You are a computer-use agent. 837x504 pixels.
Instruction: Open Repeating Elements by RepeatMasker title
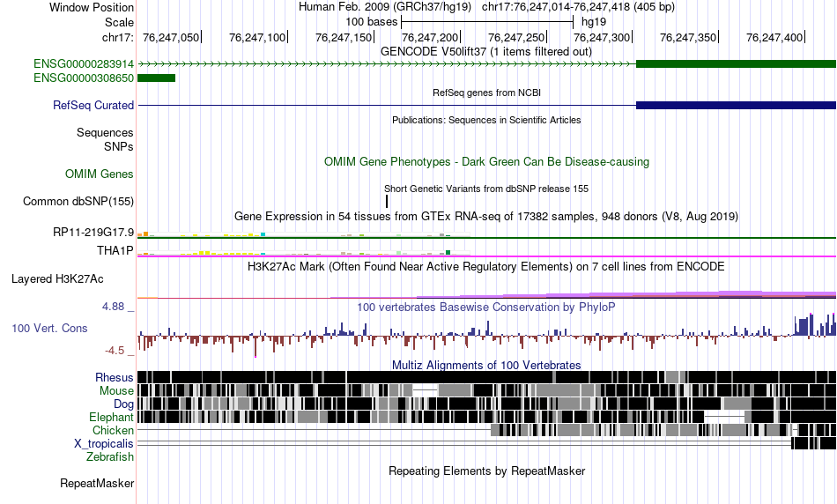pos(486,471)
